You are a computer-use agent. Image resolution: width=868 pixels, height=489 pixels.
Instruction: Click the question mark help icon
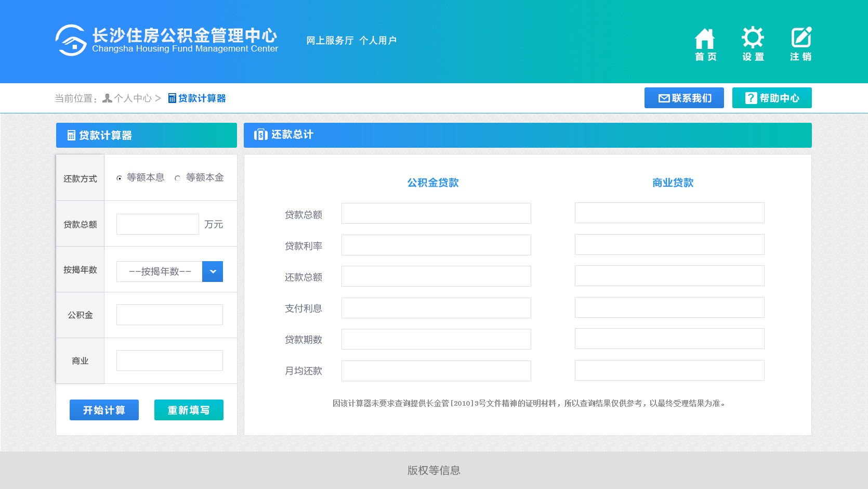tap(751, 98)
